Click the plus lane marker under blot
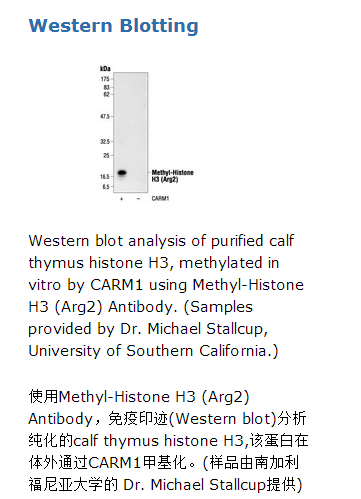The width and height of the screenshot is (361, 499). point(122,199)
